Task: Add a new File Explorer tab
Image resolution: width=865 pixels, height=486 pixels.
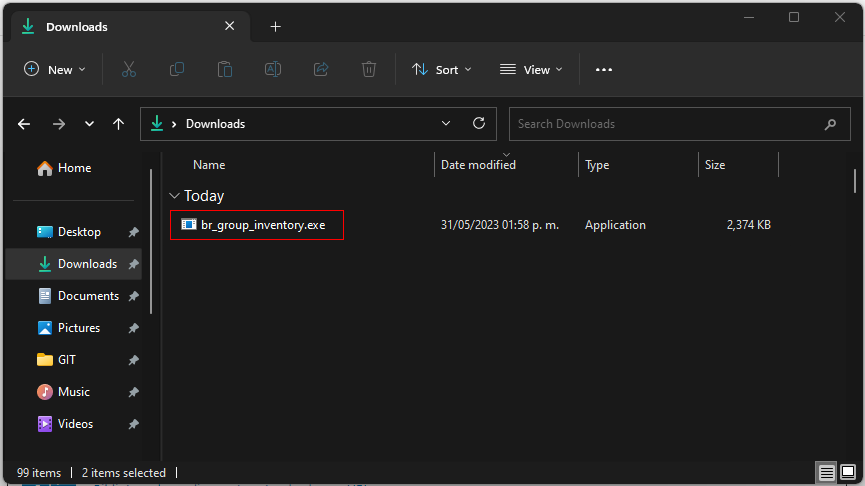Action: (276, 27)
